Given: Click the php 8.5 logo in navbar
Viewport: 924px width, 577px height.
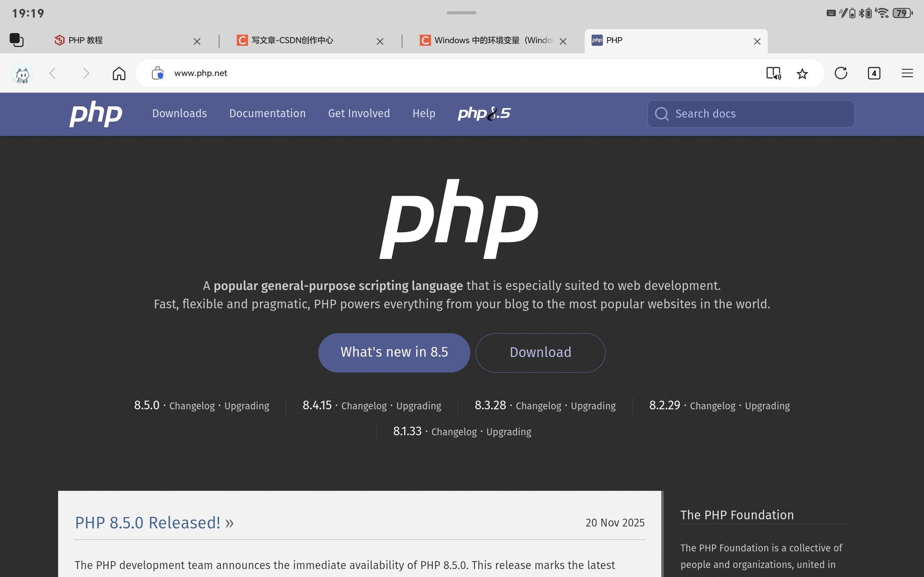Looking at the screenshot, I should [484, 113].
